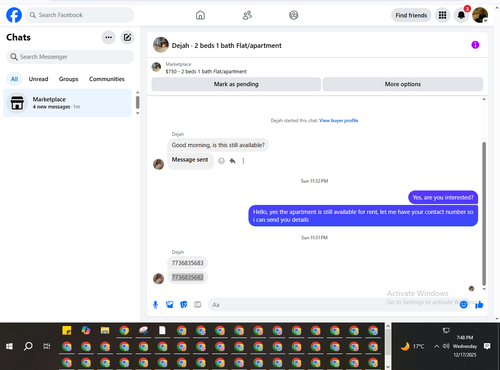Switch to the Communities chats filter
The width and height of the screenshot is (500, 370).
tap(107, 79)
